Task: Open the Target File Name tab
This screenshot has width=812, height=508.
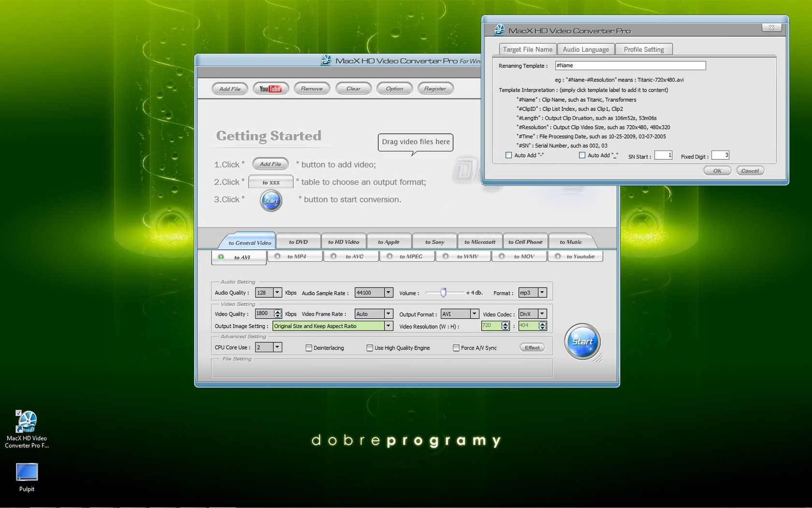Action: 527,49
